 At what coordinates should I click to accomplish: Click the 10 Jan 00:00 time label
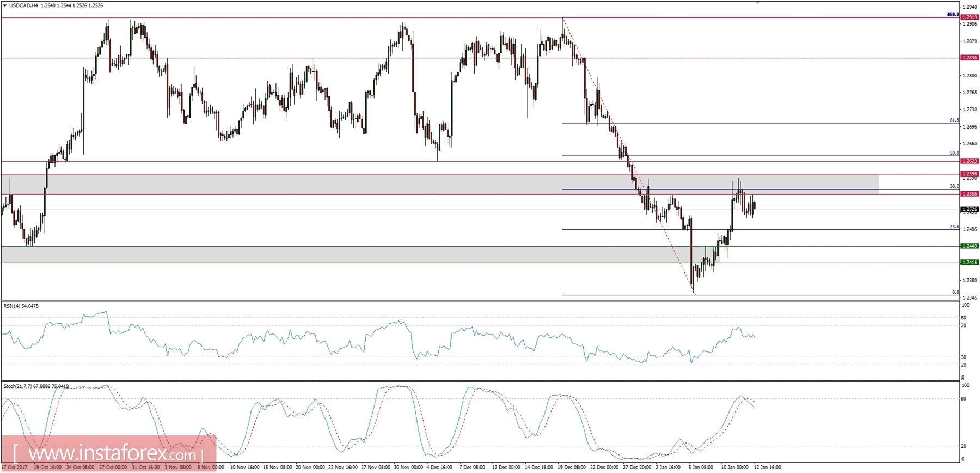[x=734, y=468]
